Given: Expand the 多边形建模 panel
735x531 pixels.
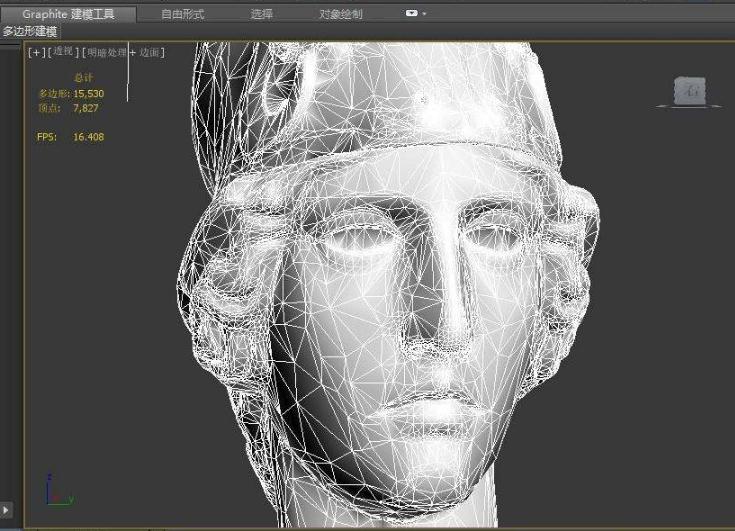Looking at the screenshot, I should click(x=30, y=31).
